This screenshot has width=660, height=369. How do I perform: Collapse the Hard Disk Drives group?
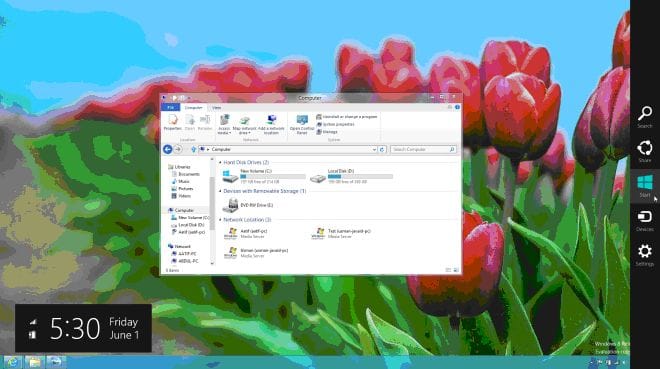tap(220, 162)
